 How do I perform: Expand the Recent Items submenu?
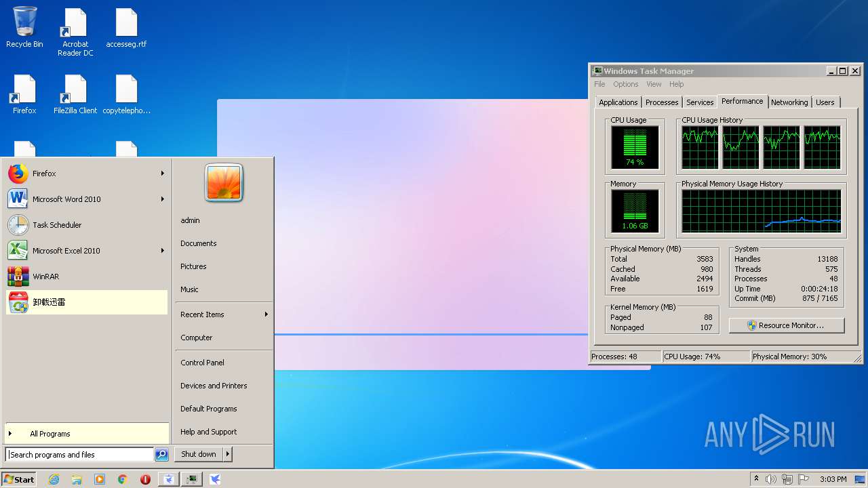[224, 314]
